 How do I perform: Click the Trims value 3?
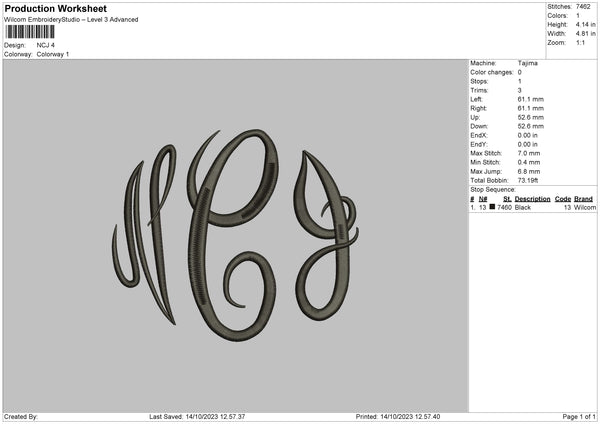pyautogui.click(x=520, y=90)
